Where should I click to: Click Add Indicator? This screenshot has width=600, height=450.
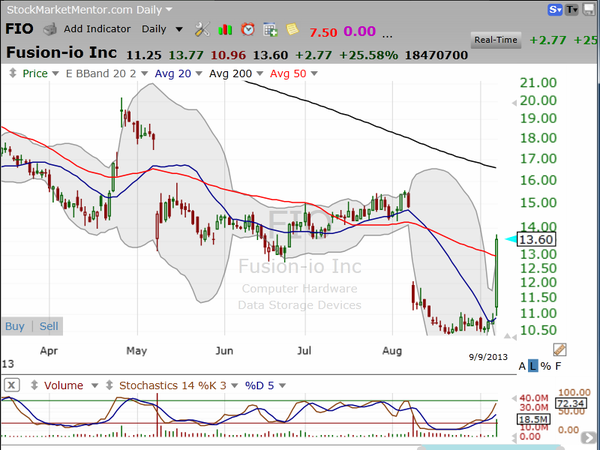97,29
